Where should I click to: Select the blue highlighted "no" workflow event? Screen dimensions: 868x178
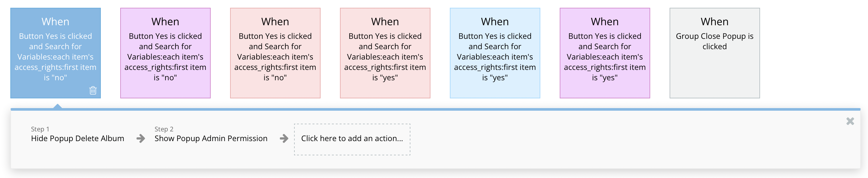(x=56, y=57)
